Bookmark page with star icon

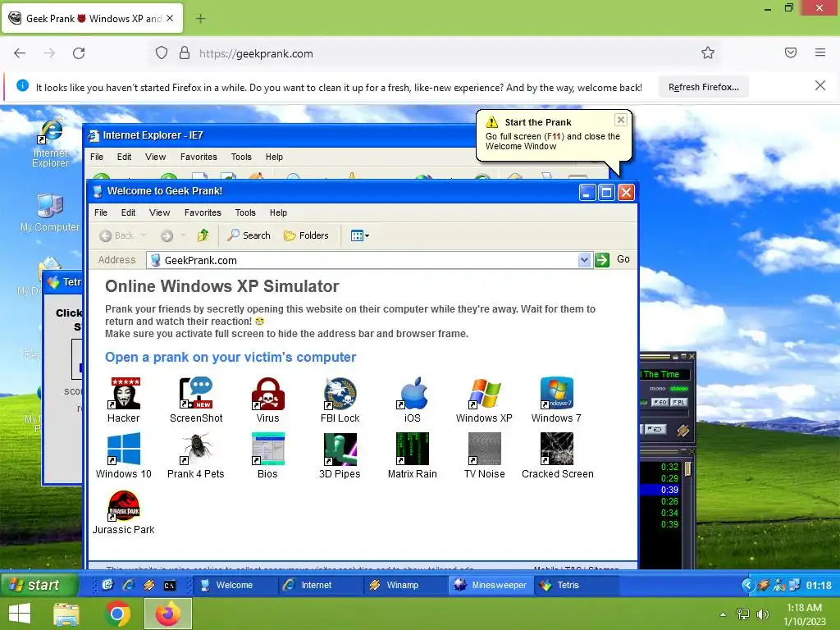(708, 52)
